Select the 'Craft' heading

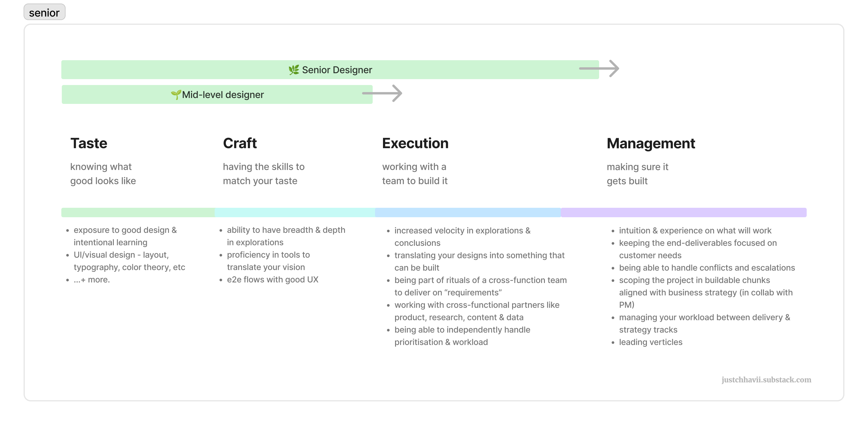[240, 143]
